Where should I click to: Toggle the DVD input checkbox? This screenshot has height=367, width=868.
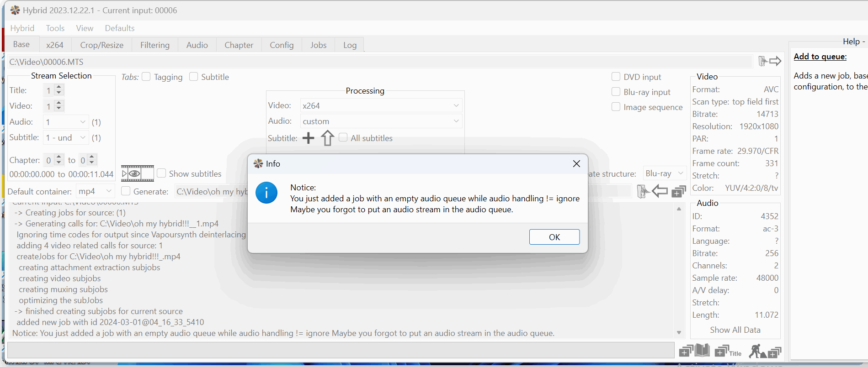coord(616,77)
